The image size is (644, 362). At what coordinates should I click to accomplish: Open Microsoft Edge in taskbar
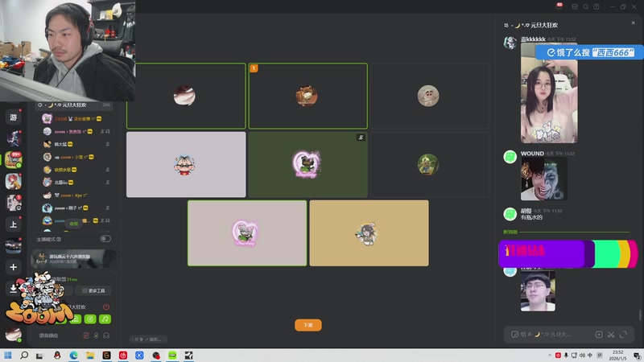73,355
